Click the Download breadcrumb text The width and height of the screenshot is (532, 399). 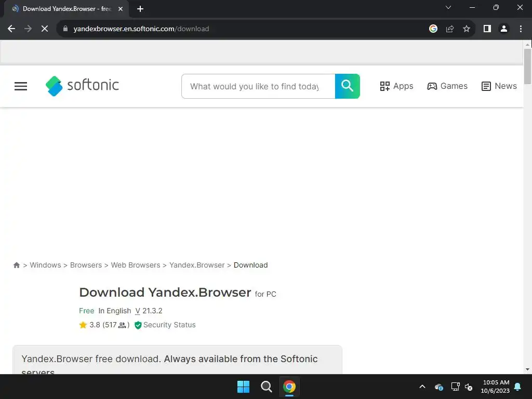click(x=251, y=265)
